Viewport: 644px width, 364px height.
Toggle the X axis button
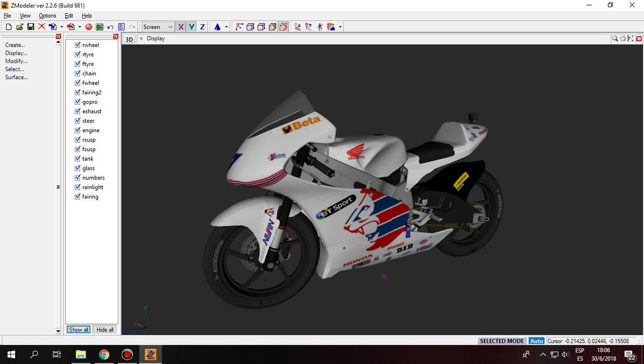click(x=181, y=27)
